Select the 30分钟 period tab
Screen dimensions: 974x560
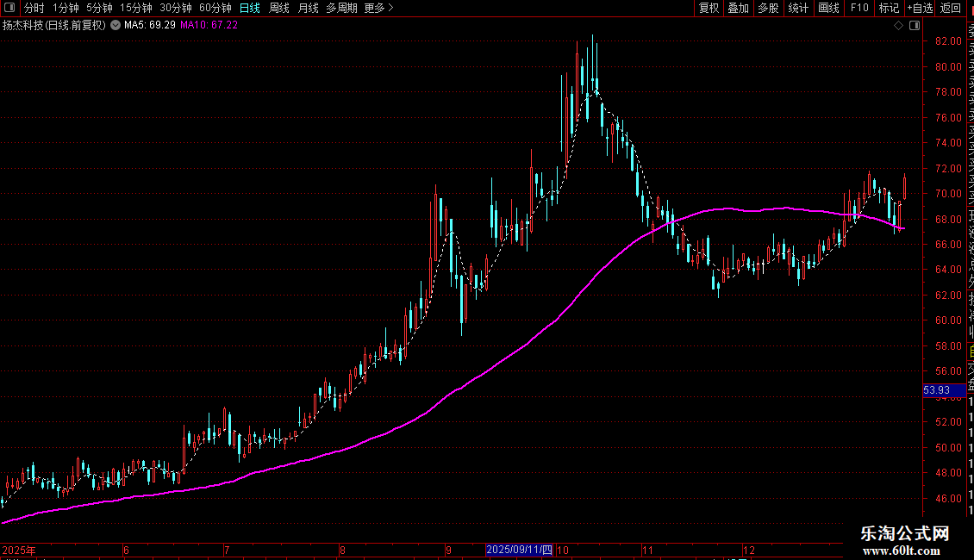(176, 8)
